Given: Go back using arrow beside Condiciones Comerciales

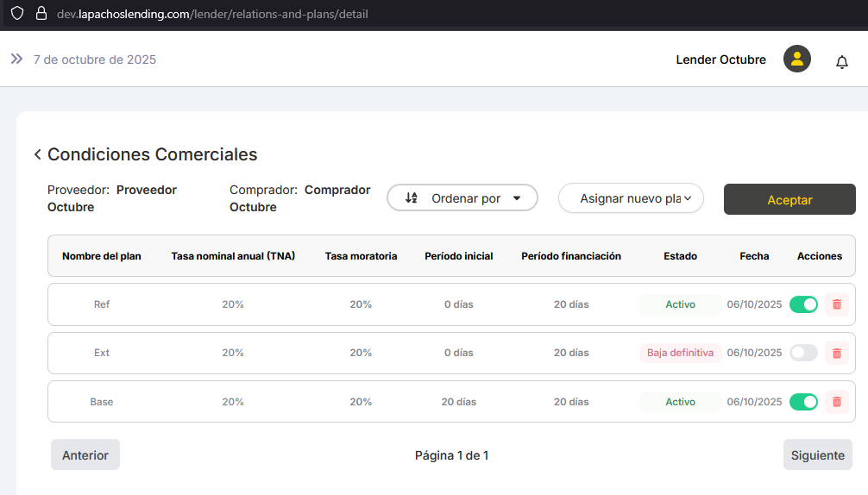Looking at the screenshot, I should (37, 155).
